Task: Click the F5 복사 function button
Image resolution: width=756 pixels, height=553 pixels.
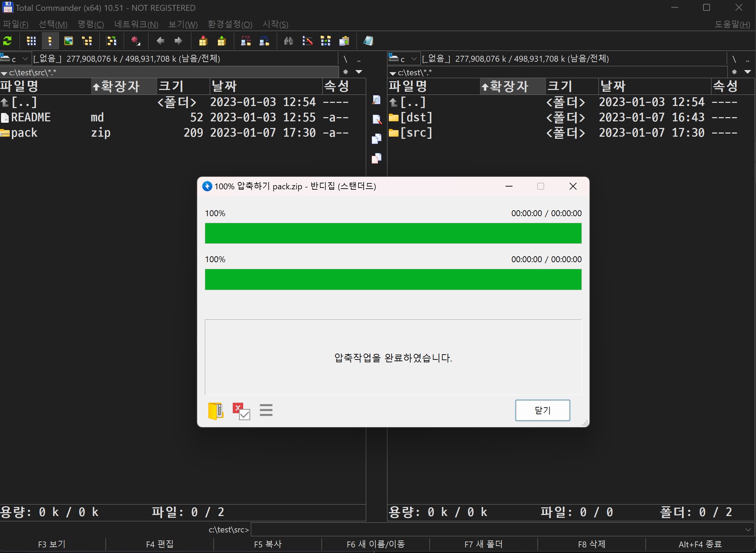Action: (x=268, y=544)
